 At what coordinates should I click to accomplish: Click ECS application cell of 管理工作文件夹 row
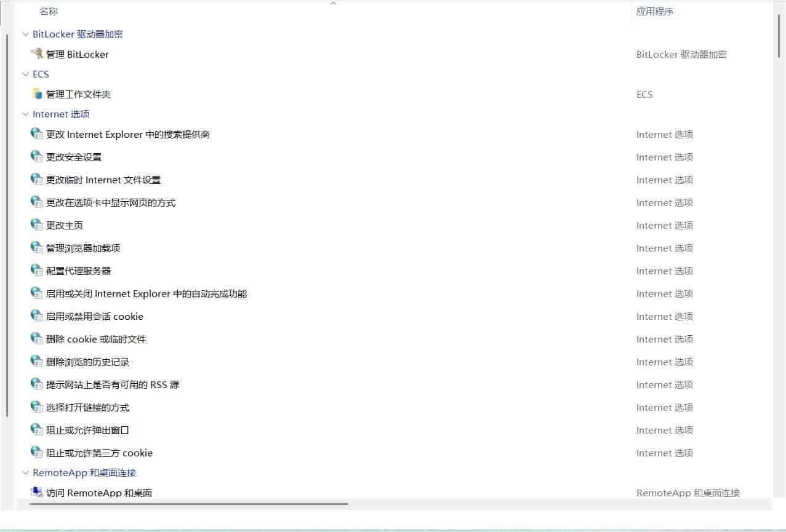(644, 94)
